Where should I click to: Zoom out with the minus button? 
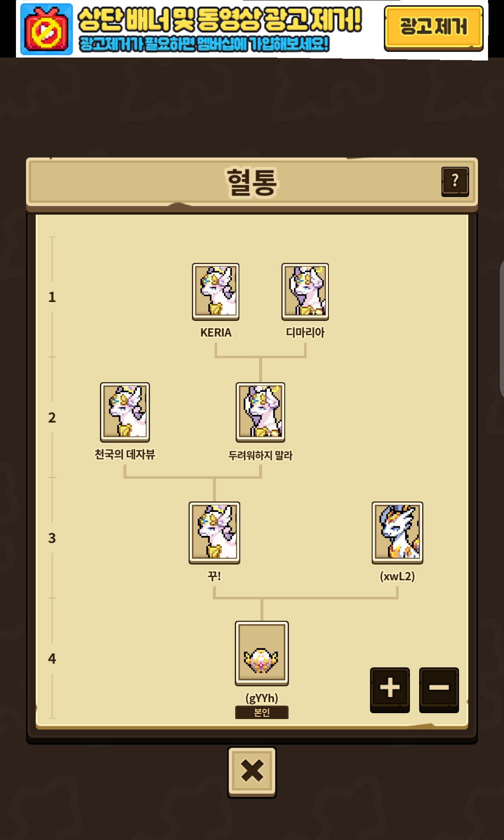439,690
